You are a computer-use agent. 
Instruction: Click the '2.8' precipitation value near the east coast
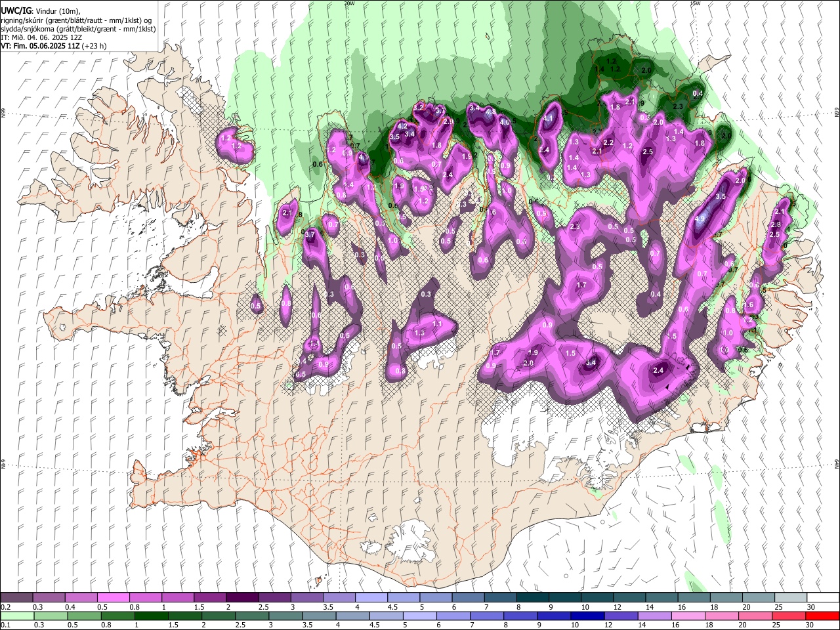coord(775,224)
